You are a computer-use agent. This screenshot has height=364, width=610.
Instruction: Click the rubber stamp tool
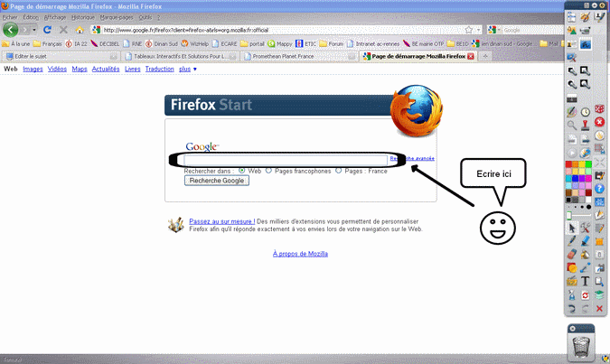[585, 126]
